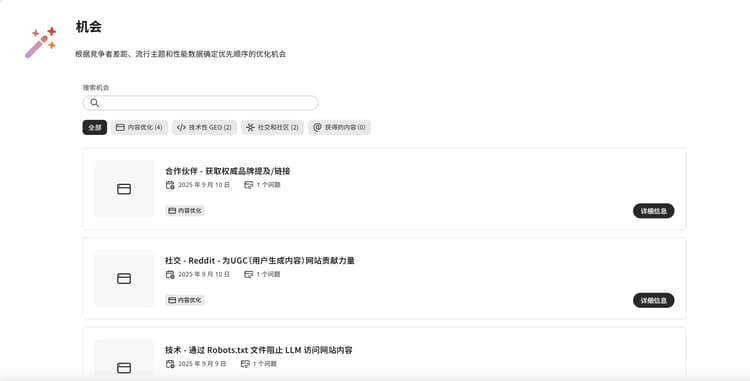Click calendar icon on Reddit card
This screenshot has height=381, width=750.
pos(170,274)
